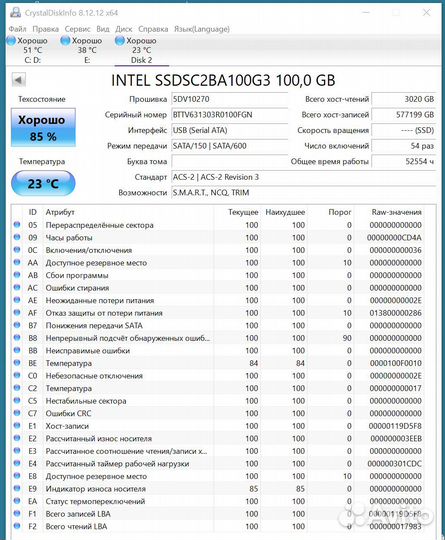The width and height of the screenshot is (445, 540).
Task: Click status icon for Нестабильные сектора row
Action: coord(17,400)
